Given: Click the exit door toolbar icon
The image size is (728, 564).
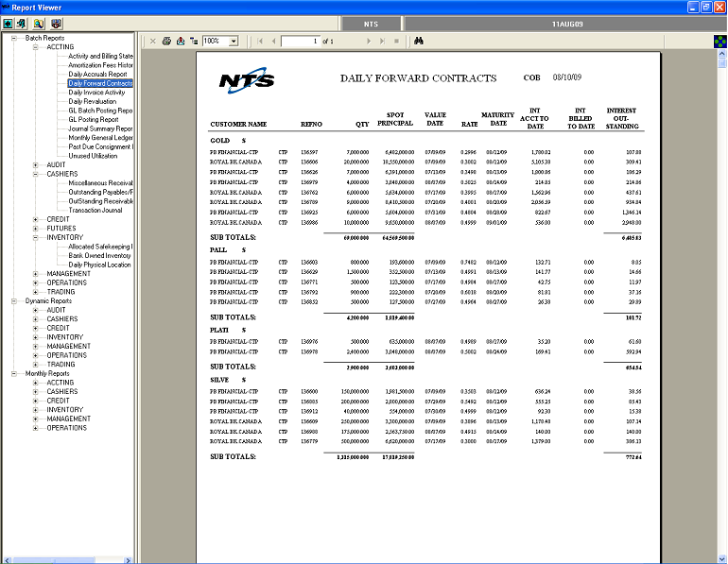Looking at the screenshot, I should 22,24.
